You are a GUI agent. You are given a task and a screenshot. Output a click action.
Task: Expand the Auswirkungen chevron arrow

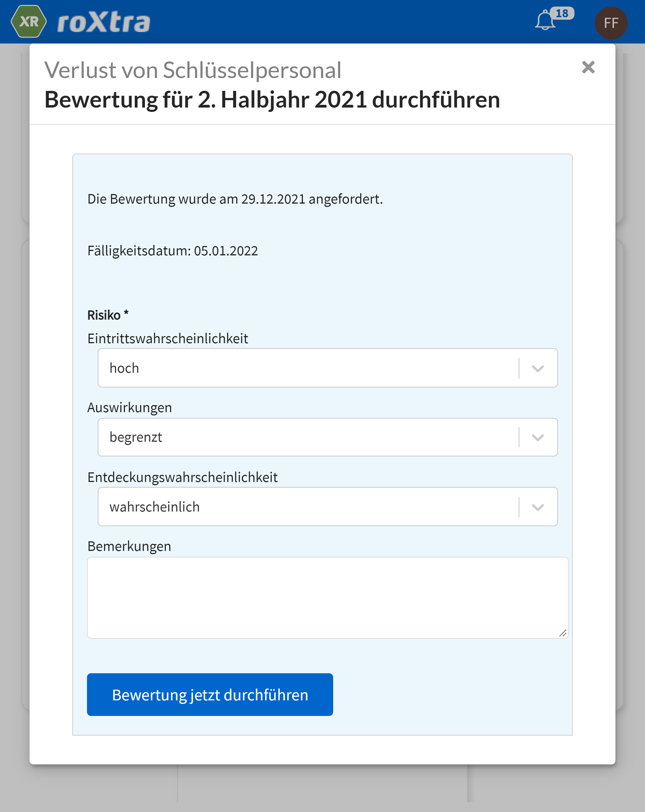click(537, 437)
